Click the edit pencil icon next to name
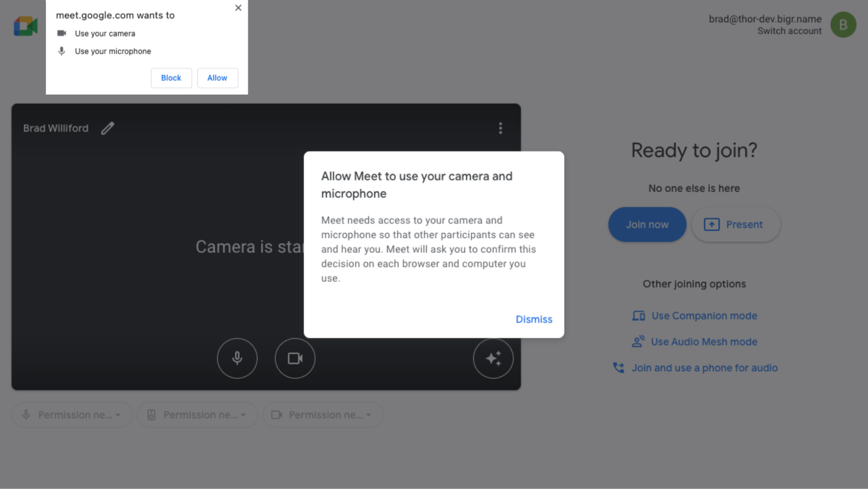The width and height of the screenshot is (868, 489). 108,128
